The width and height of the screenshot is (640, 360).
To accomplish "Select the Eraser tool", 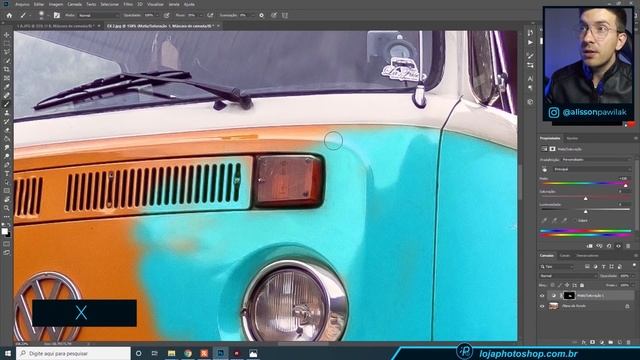I will click(7, 130).
